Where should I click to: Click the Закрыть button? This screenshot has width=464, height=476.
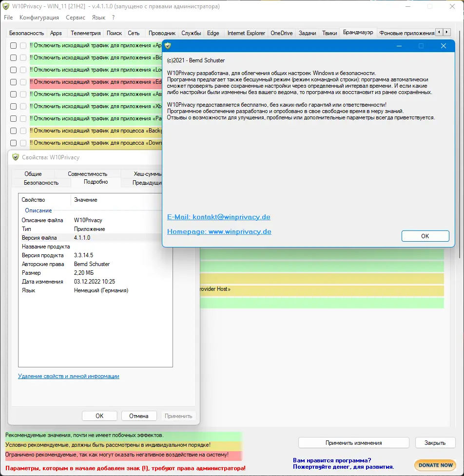click(435, 443)
